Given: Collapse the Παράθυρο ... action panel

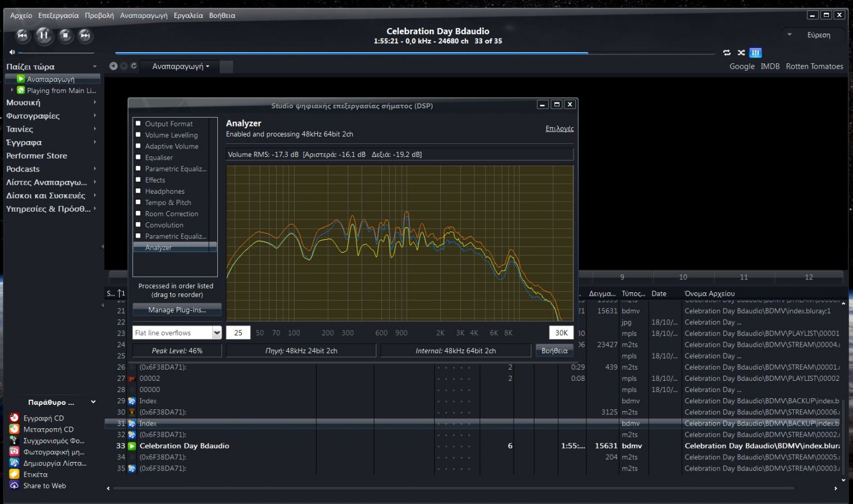Looking at the screenshot, I should click(93, 402).
